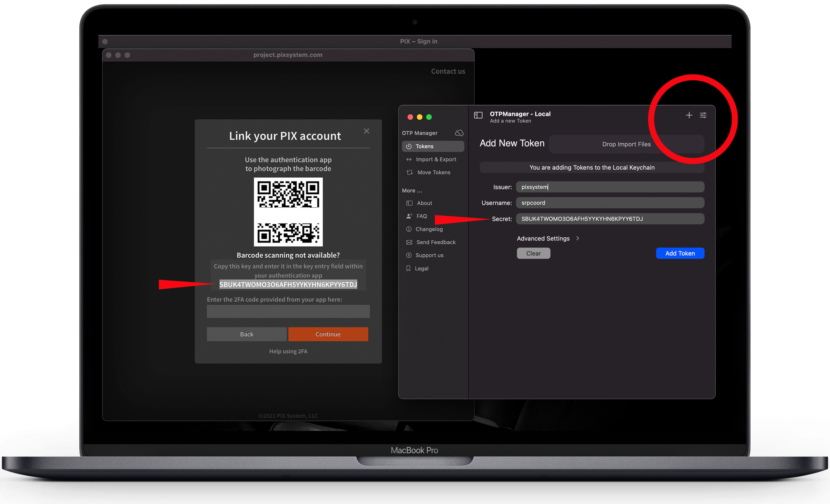Expand Advanced Settings chevron
The height and width of the screenshot is (504, 830).
point(577,239)
